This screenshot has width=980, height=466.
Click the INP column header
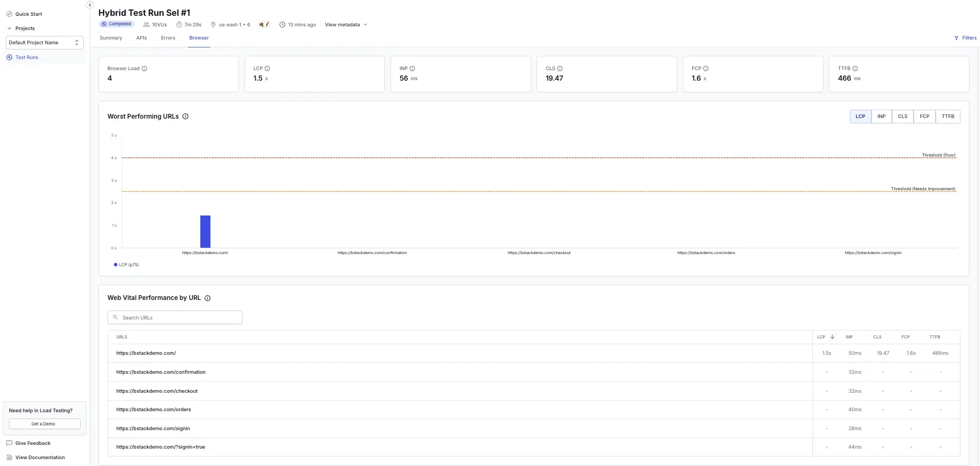click(849, 337)
